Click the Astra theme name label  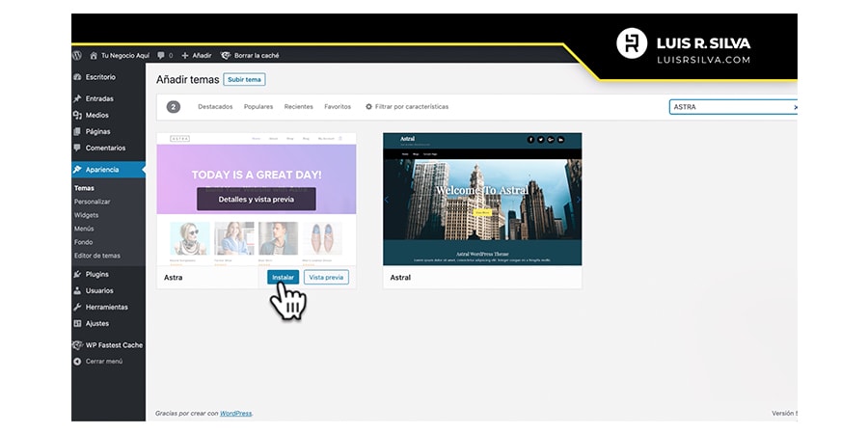[x=173, y=278]
